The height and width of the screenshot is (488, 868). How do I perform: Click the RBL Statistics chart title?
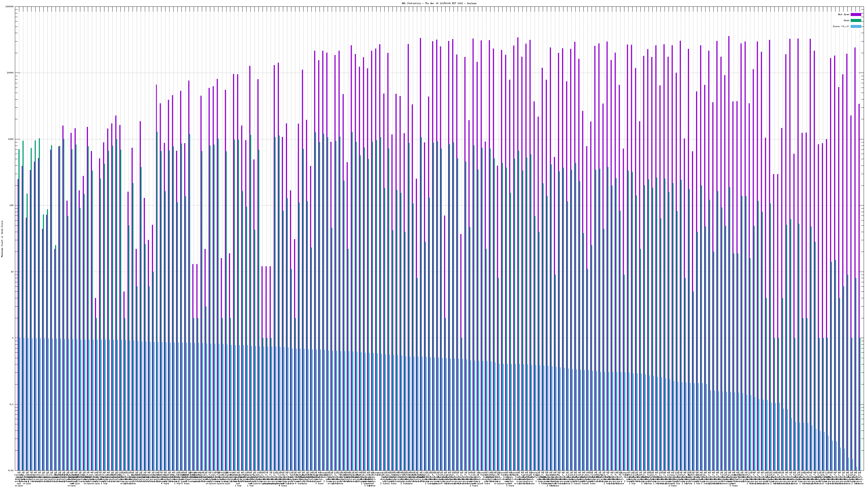click(439, 3)
